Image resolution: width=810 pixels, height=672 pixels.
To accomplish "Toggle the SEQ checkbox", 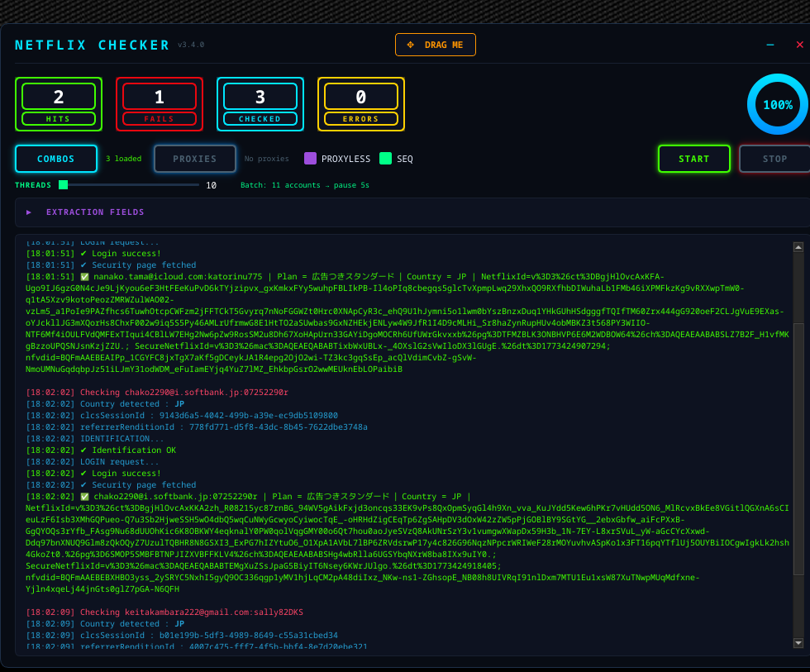I will 385,158.
